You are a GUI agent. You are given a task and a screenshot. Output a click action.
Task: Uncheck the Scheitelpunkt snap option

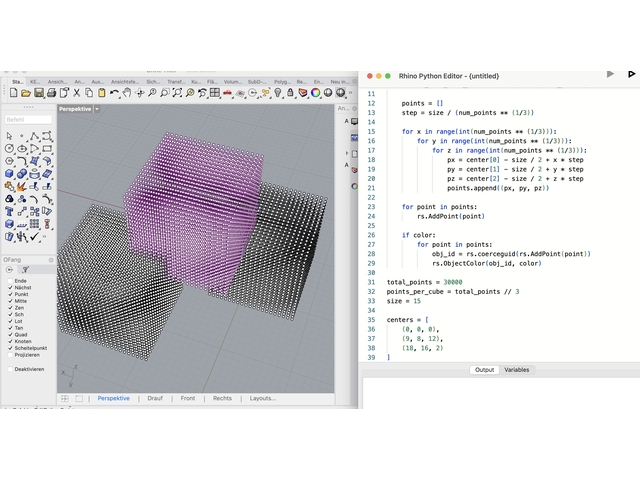click(11, 347)
